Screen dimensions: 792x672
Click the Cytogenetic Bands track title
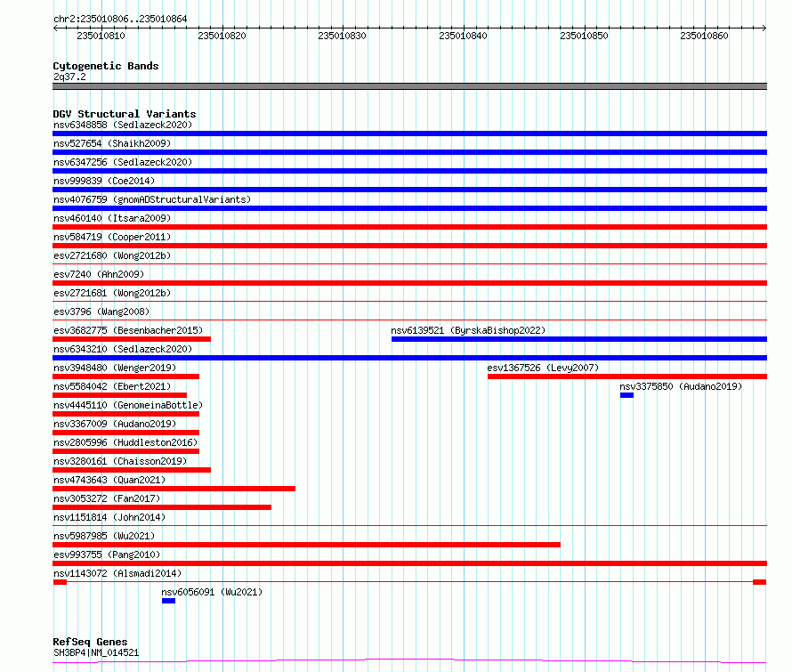pyautogui.click(x=106, y=66)
